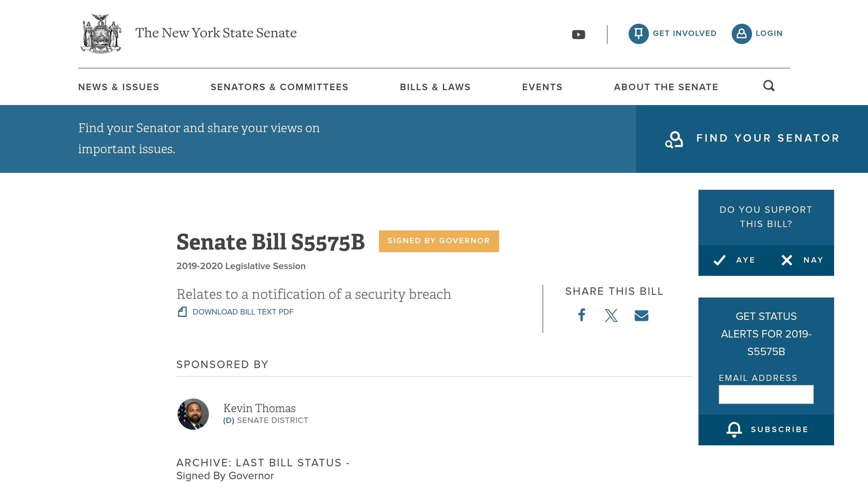This screenshot has height=488, width=868.
Task: Open the Senate YouTube channel icon
Action: (x=578, y=34)
